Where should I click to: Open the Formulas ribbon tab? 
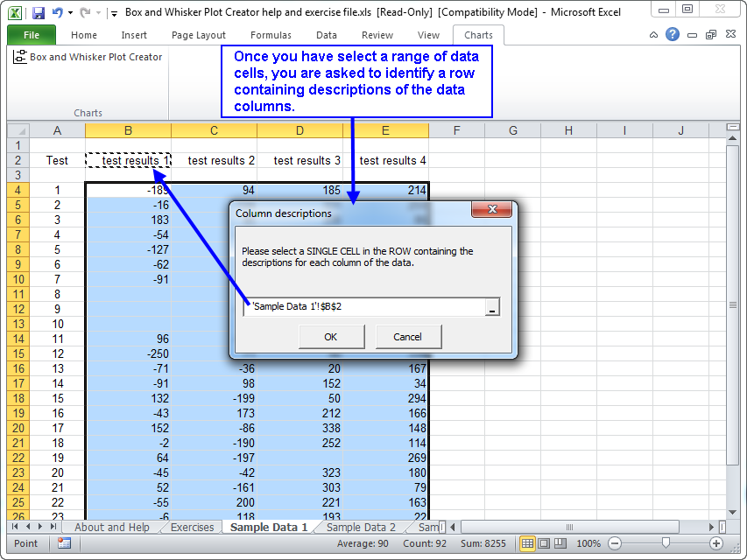click(271, 35)
